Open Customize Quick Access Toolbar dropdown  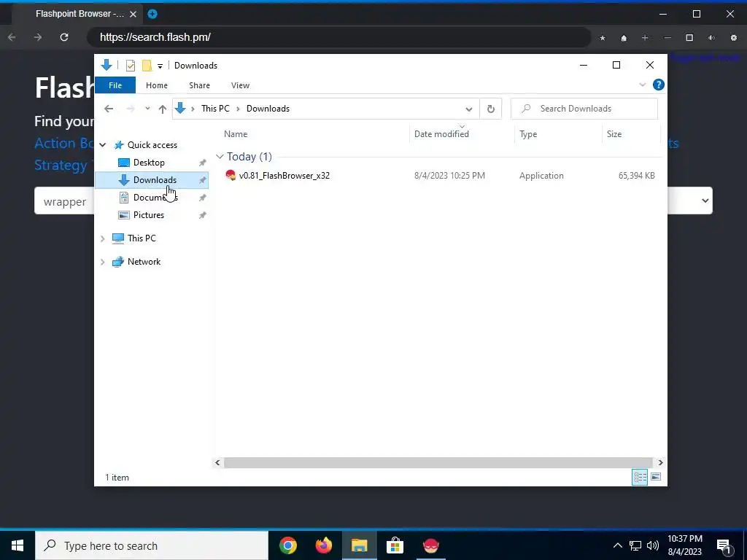(x=160, y=66)
